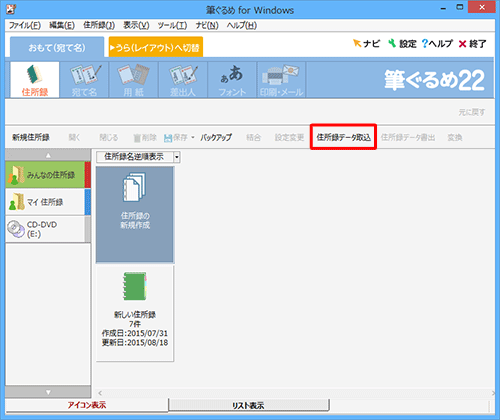500x420 pixels.
Task: Click the app icon in title bar
Action: (x=11, y=9)
